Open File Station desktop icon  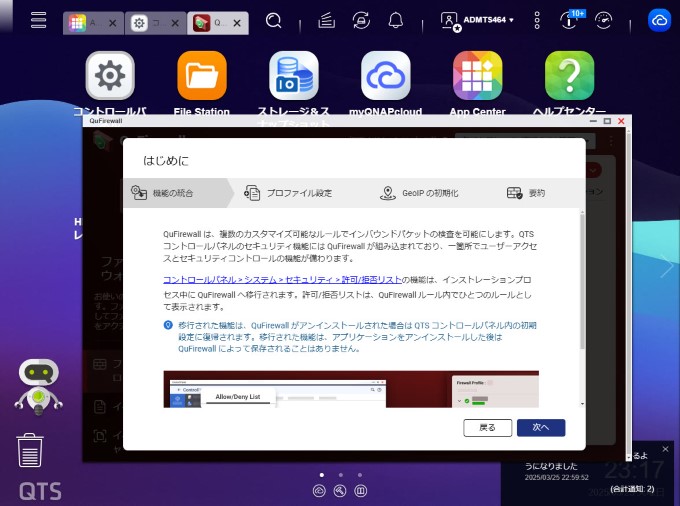202,75
